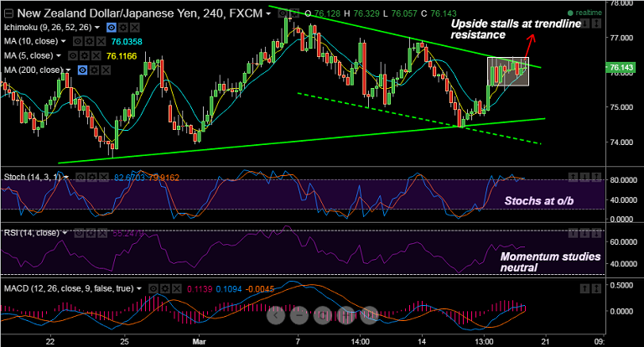Remove the Stoch indicator pane

click(103, 178)
